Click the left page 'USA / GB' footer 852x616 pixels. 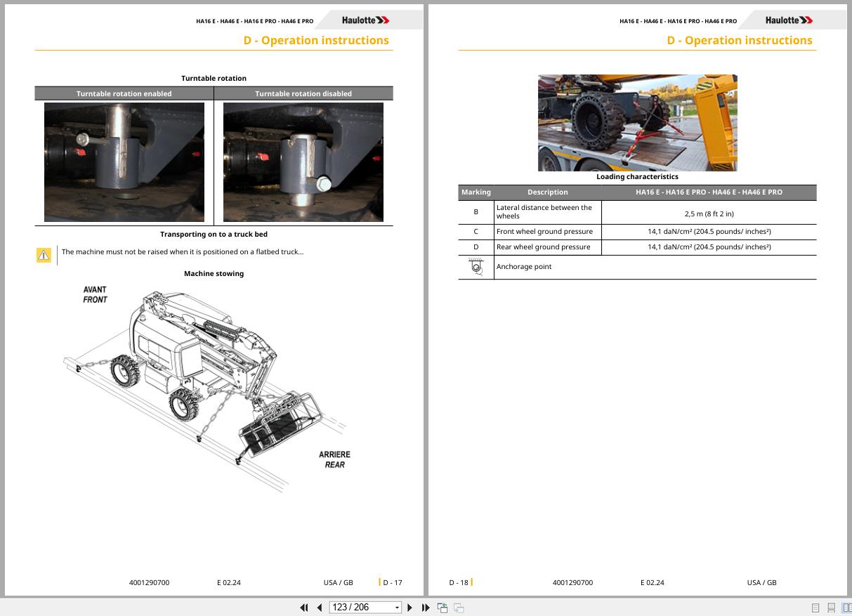click(x=338, y=582)
